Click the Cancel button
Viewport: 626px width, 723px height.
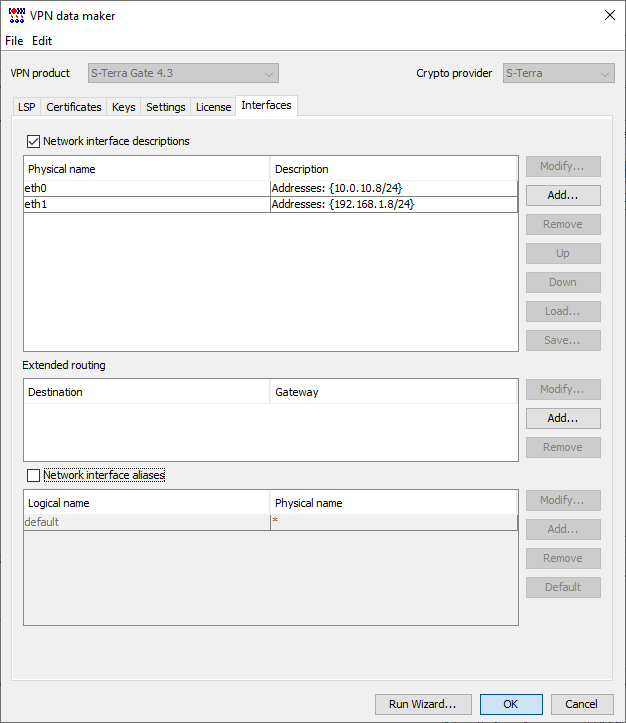[x=582, y=704]
